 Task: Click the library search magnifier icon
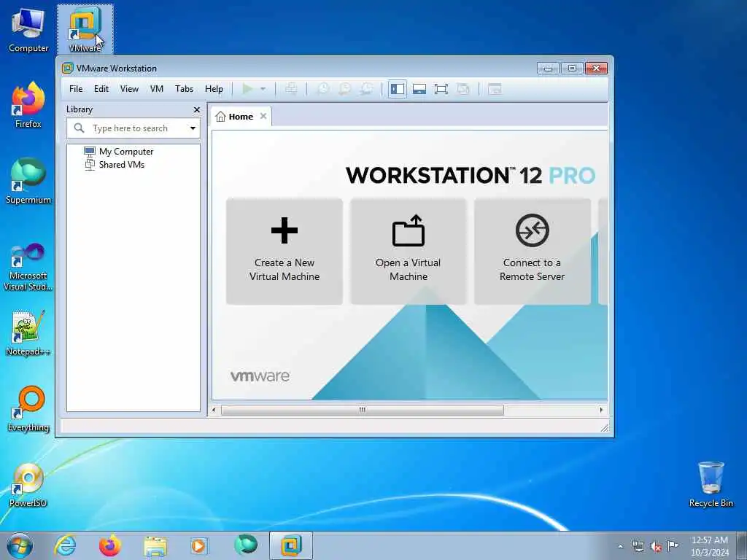(x=79, y=128)
